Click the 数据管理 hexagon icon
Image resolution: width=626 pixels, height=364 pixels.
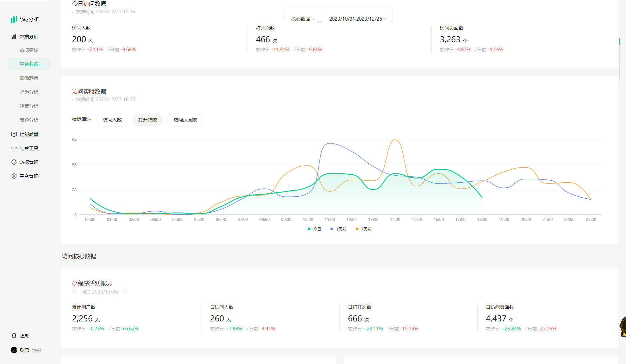(x=14, y=162)
